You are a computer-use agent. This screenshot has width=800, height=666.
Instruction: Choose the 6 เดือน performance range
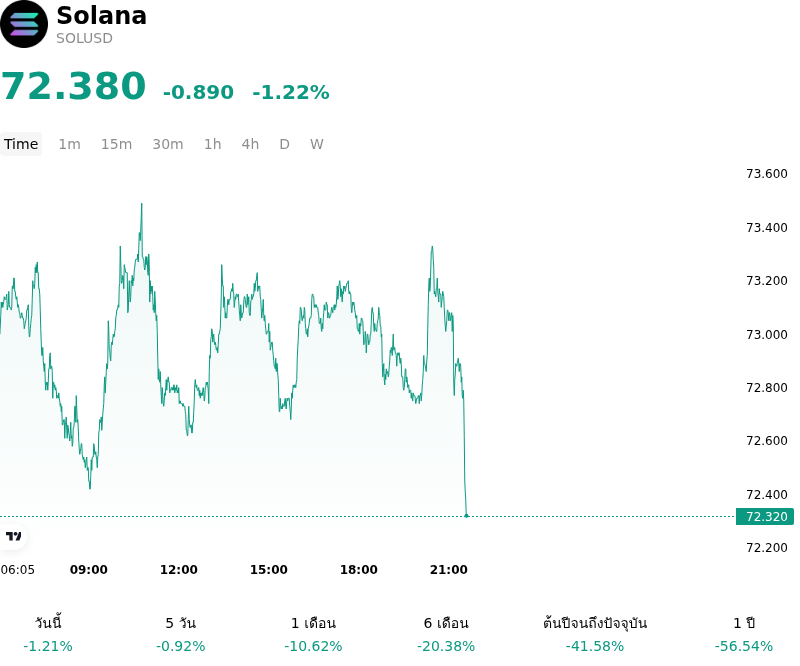pyautogui.click(x=446, y=634)
